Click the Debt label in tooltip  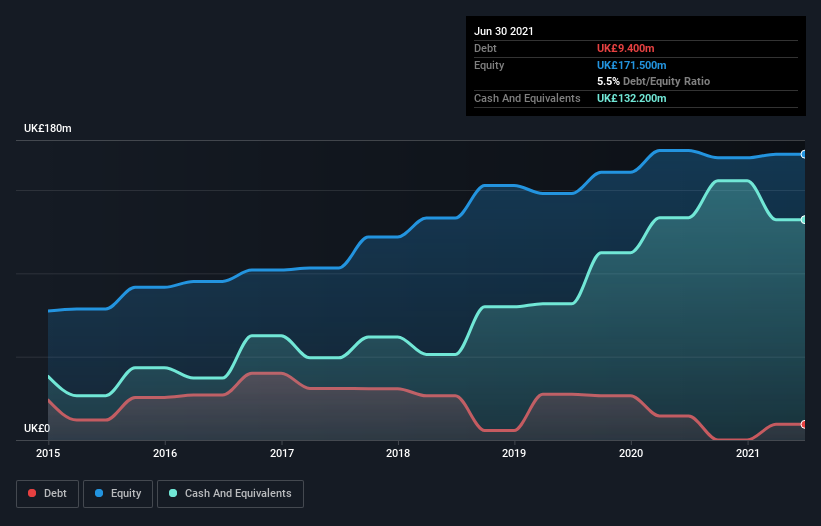485,48
